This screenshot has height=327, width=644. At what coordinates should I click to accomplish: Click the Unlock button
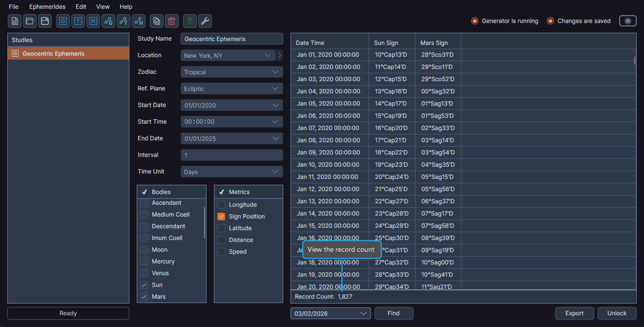616,313
